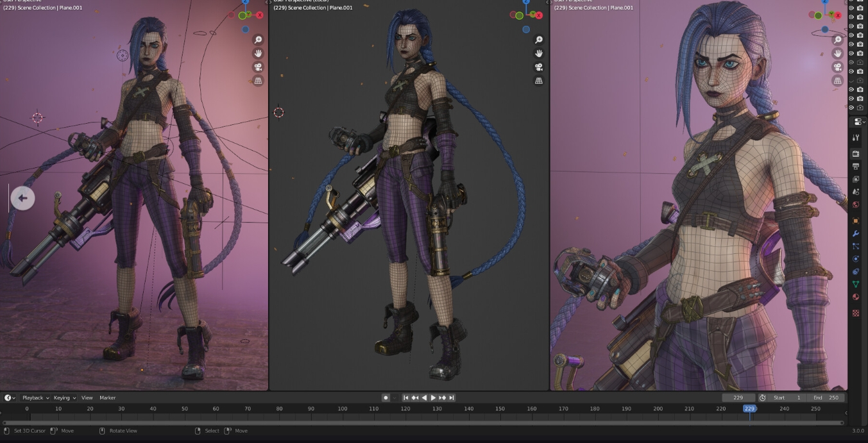Switch perspective/orthographic in dark-background viewport
The height and width of the screenshot is (443, 868).
coord(539,81)
